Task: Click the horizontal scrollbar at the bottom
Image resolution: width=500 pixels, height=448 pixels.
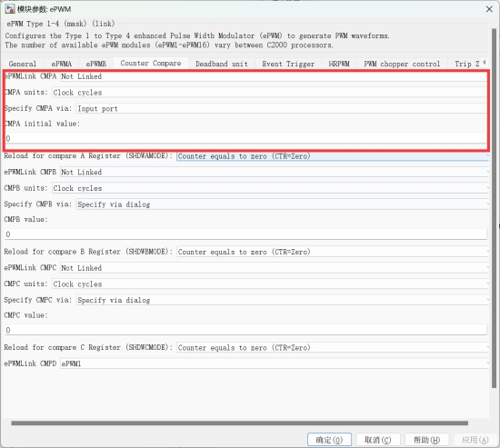Action: 239,423
